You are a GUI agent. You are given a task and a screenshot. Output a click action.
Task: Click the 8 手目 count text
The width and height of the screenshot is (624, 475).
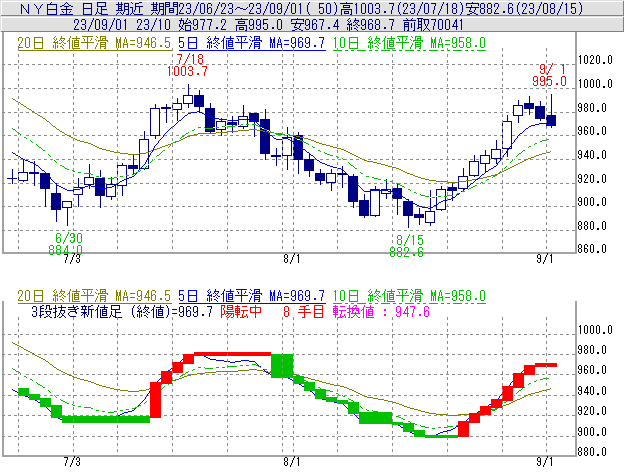[304, 311]
